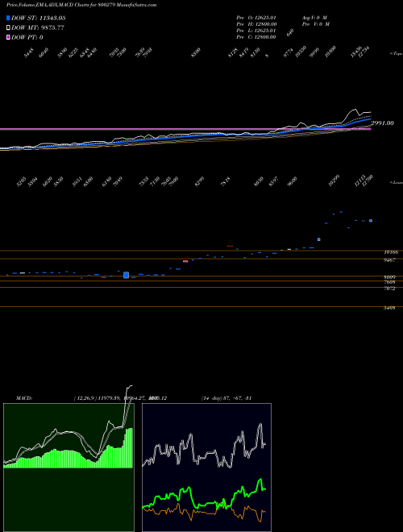This screenshot has height=532, width=403.
Task: Click the 'Pre O: 12625.01' value
Action: click(x=257, y=18)
